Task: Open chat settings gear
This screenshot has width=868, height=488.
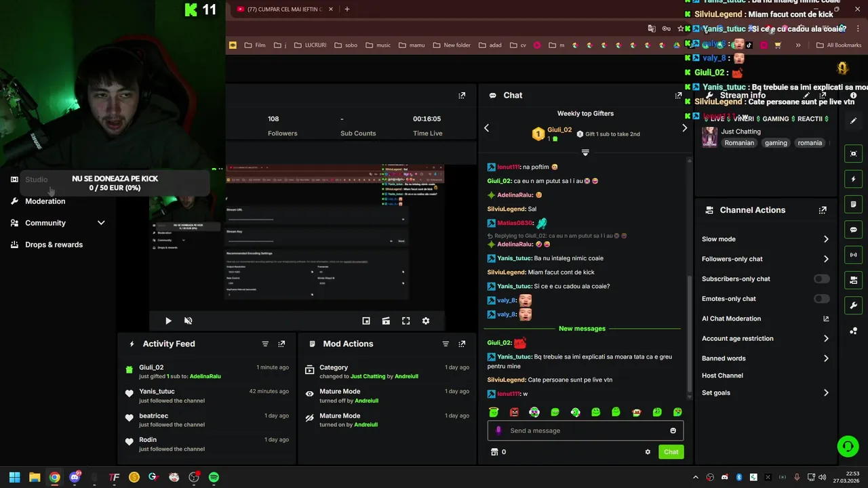Action: tap(648, 452)
